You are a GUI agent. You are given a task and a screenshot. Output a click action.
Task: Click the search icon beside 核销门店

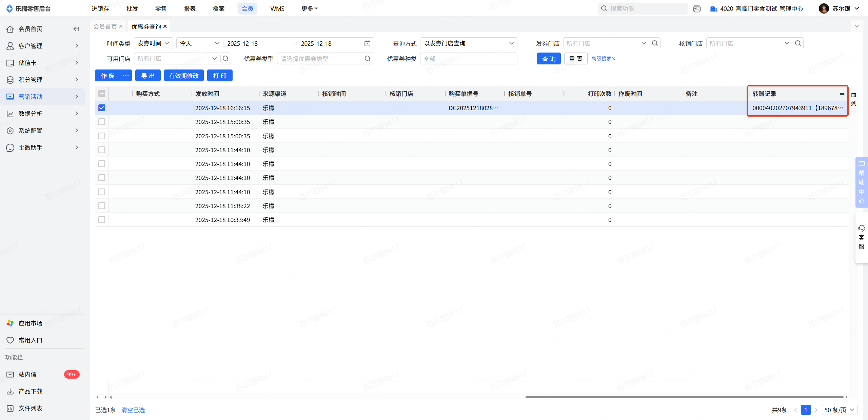[x=798, y=43]
